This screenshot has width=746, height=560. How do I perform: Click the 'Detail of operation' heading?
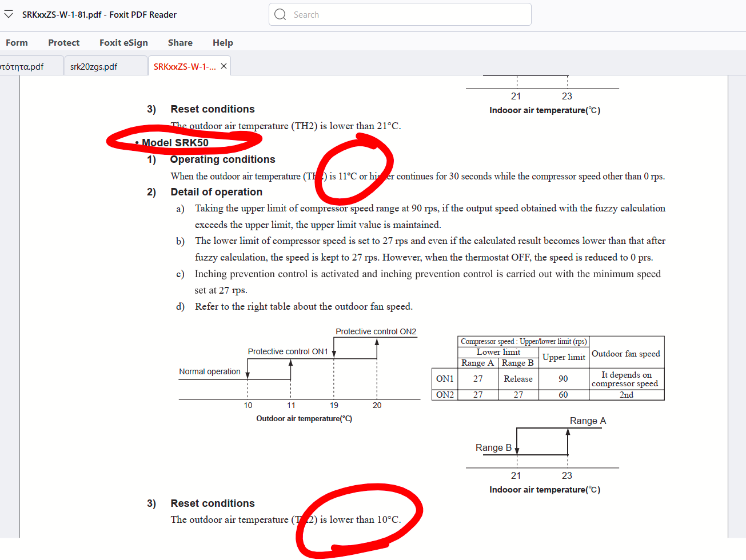click(x=216, y=192)
